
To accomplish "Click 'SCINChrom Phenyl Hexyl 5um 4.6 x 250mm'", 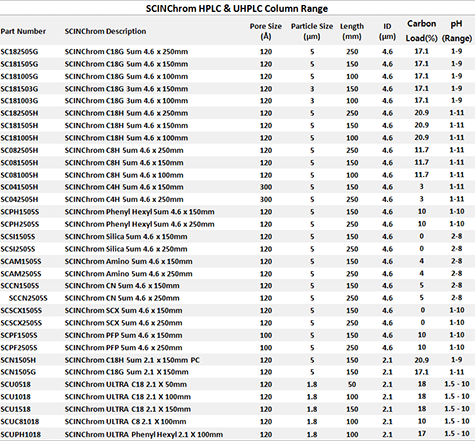I will click(140, 224).
